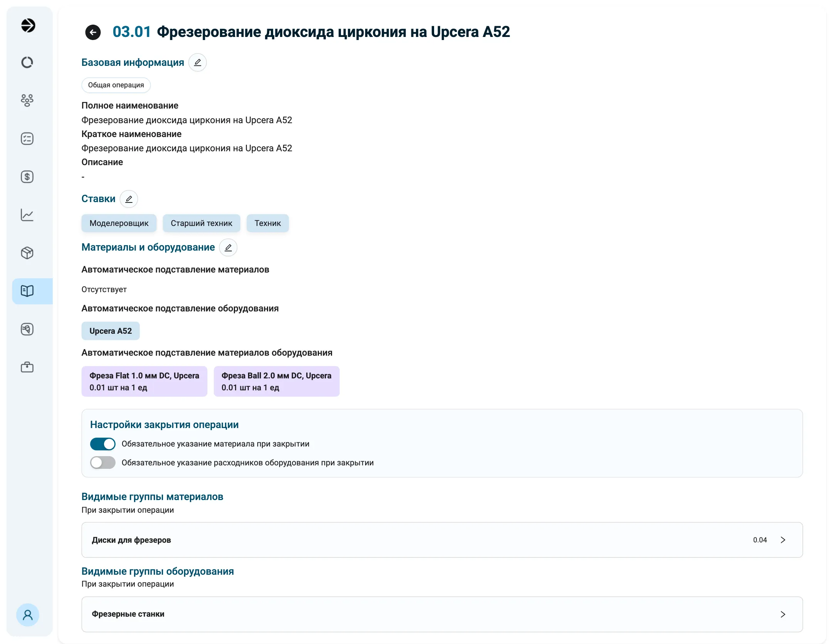Click the Отсутствует text under materials
The height and width of the screenshot is (644, 832).
pyautogui.click(x=104, y=289)
